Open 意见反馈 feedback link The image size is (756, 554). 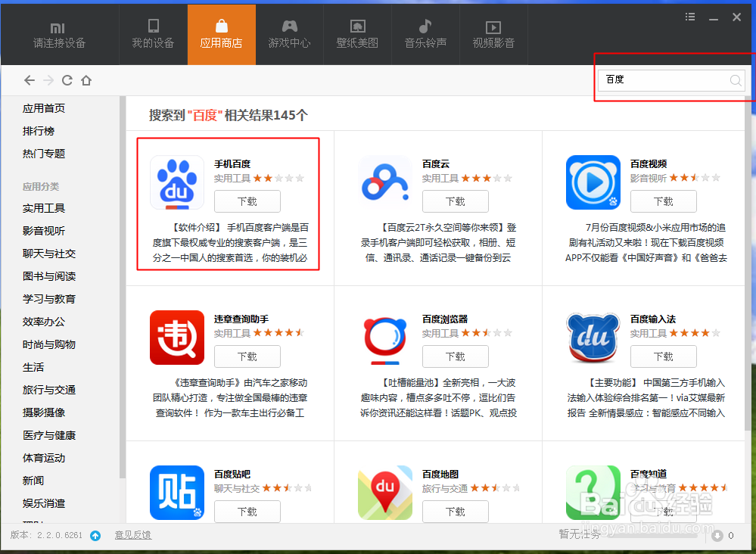(x=132, y=535)
